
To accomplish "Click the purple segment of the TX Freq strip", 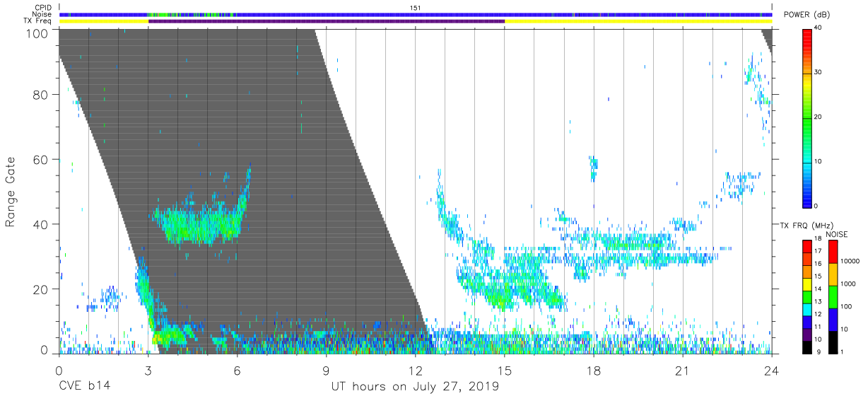I will coord(327,21).
